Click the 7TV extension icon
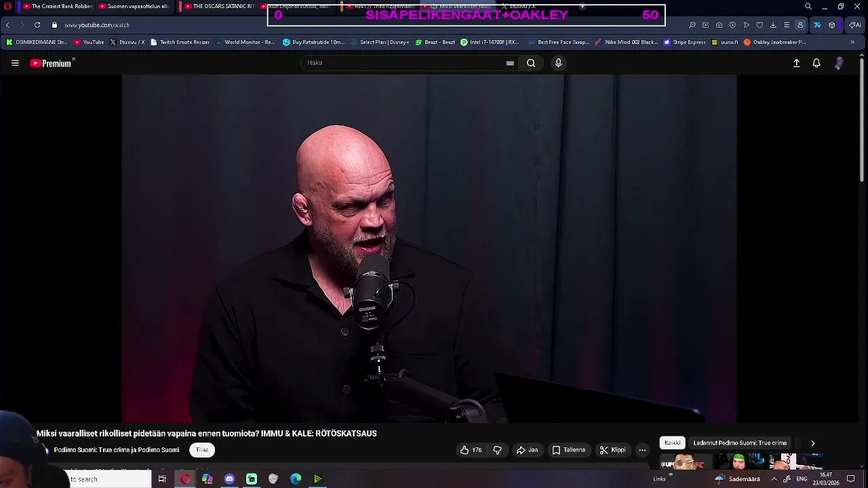 click(817, 25)
